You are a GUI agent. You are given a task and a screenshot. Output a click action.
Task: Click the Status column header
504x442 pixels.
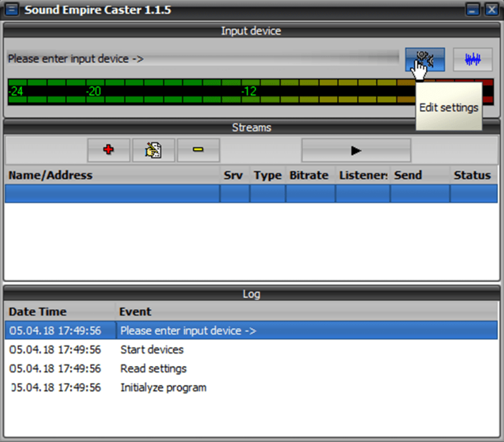[474, 175]
